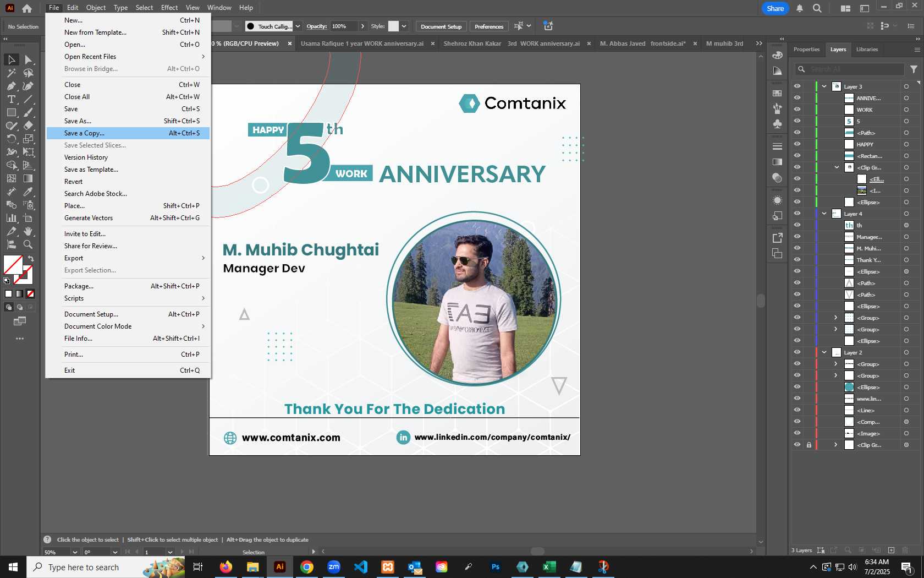Toggle visibility of Layer 4
The width and height of the screenshot is (924, 578).
point(797,214)
